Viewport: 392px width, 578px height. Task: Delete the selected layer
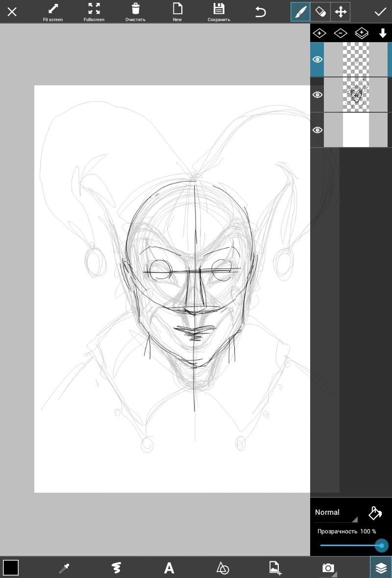(341, 33)
